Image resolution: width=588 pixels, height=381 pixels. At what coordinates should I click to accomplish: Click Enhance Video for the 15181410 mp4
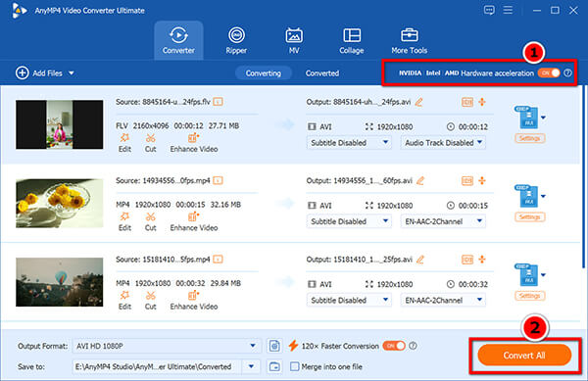tap(194, 301)
